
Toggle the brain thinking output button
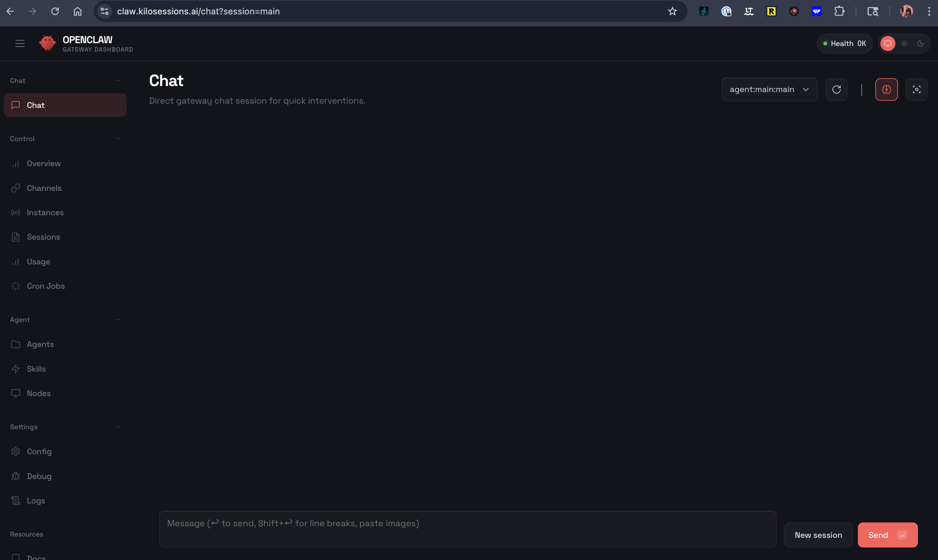pos(886,89)
